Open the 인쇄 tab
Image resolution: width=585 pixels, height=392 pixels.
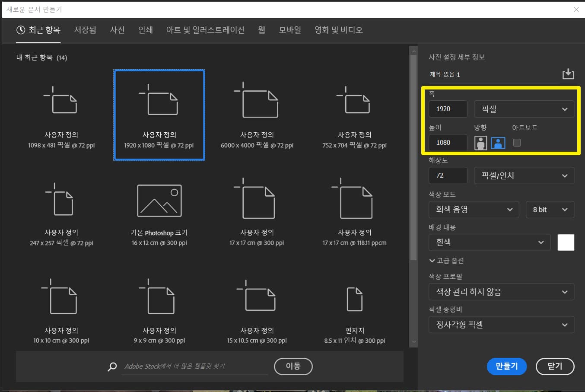pos(146,30)
